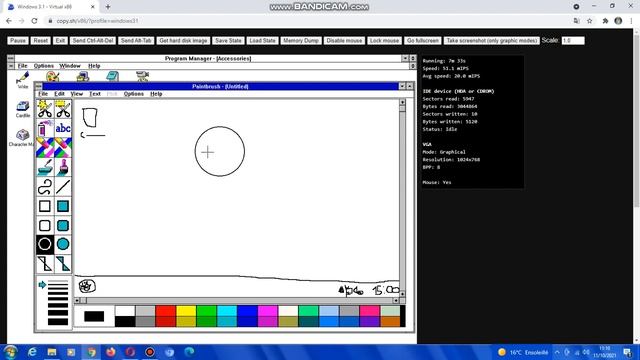
Task: Click the Send Ctrl-Alt-Del button
Action: [93, 40]
